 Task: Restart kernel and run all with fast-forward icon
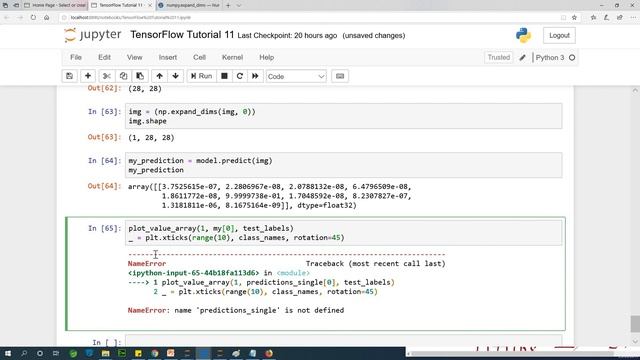[x=255, y=76]
